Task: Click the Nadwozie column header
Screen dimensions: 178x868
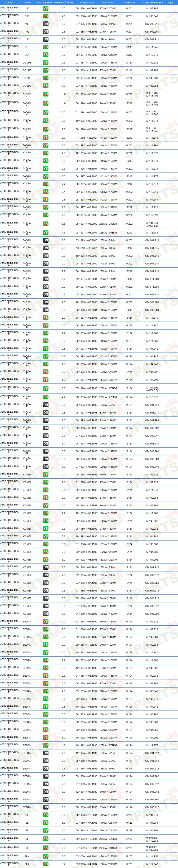Action: [130, 2]
